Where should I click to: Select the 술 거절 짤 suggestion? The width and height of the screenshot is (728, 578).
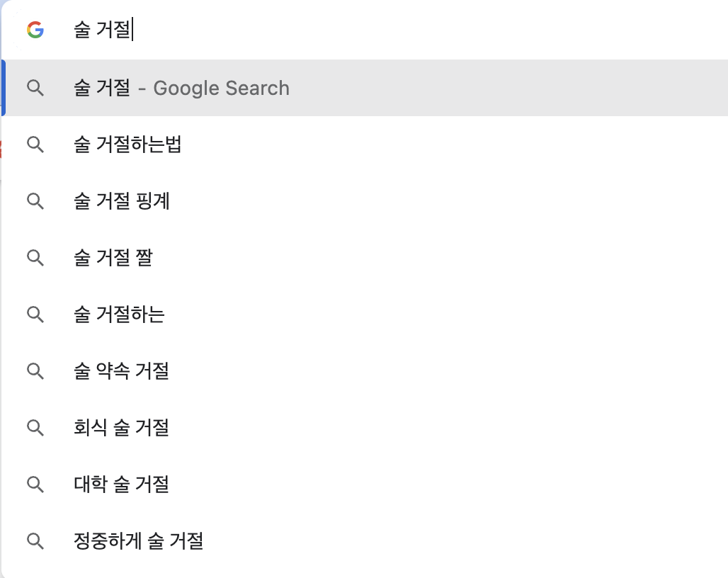coord(113,258)
